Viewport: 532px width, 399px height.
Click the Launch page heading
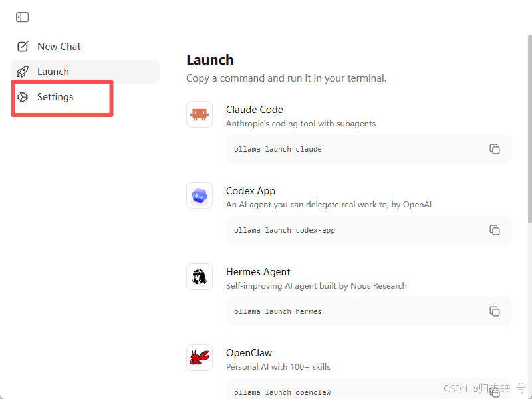(210, 60)
